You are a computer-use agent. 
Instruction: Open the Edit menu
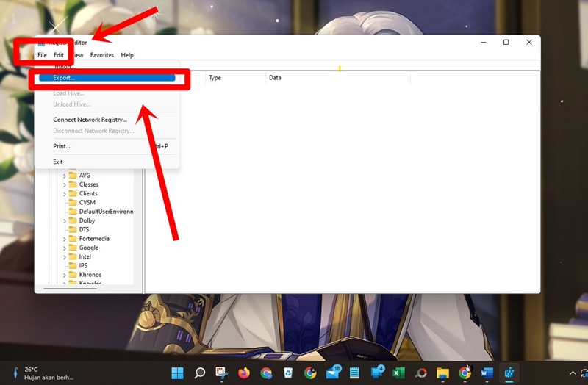(59, 55)
